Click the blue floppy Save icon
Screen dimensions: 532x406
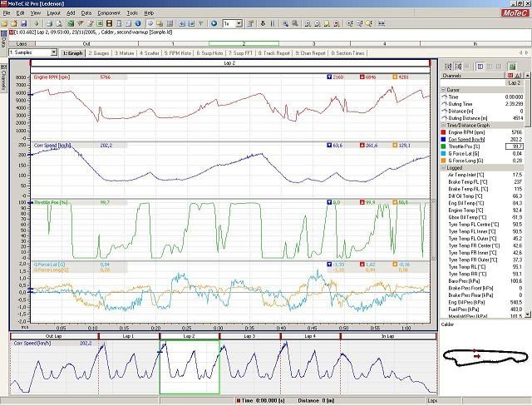click(24, 23)
